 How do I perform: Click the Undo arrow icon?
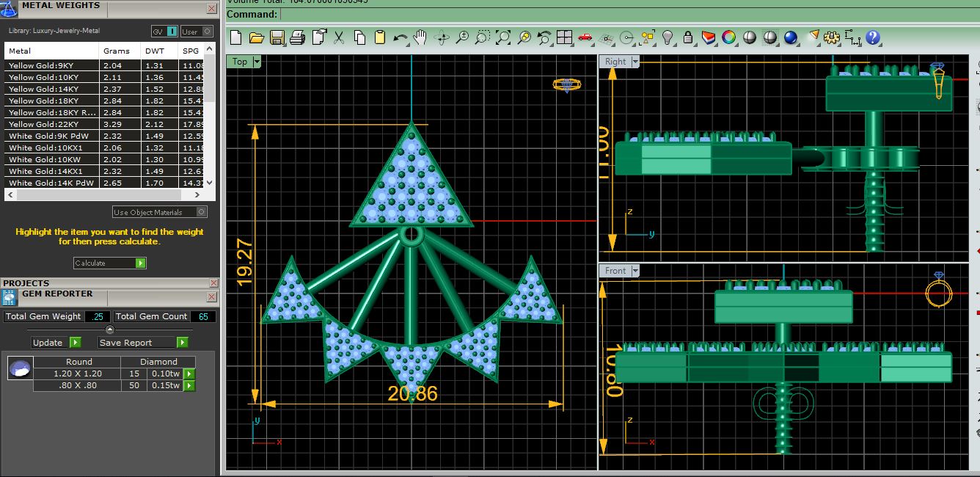tap(401, 37)
